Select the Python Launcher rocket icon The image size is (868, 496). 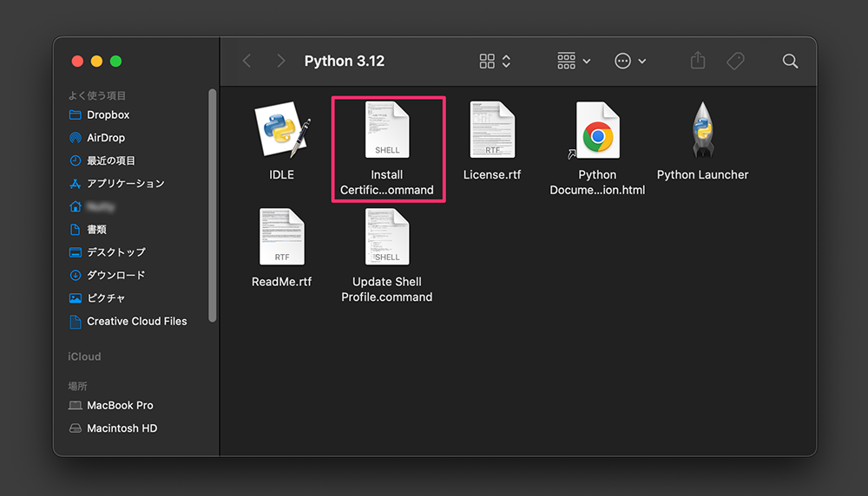702,130
